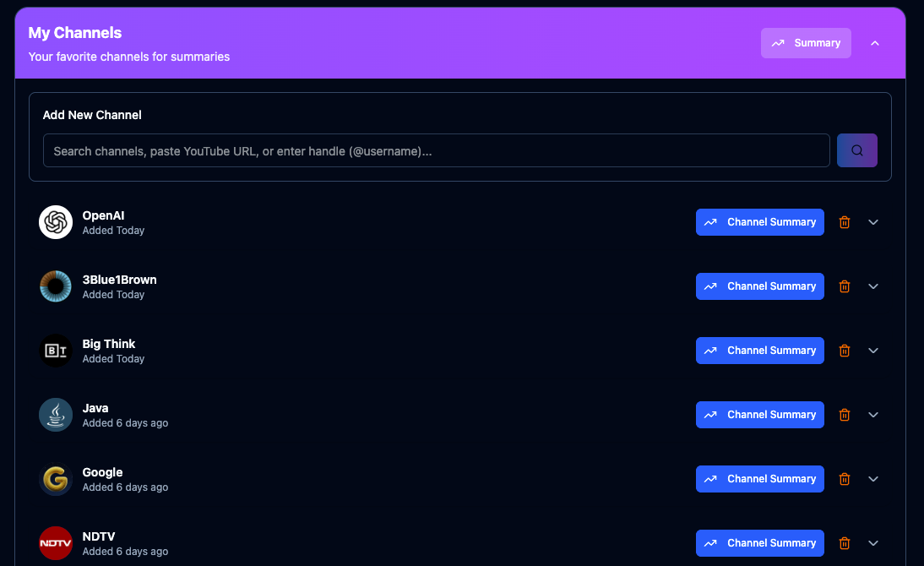Open the NDTV row chevron dropdown
The height and width of the screenshot is (566, 924).
(873, 543)
